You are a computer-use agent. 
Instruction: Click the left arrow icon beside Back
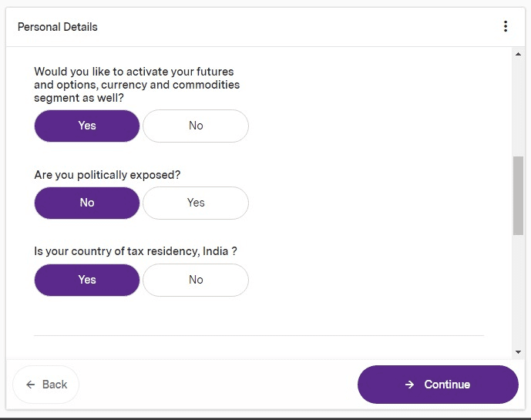tap(31, 385)
